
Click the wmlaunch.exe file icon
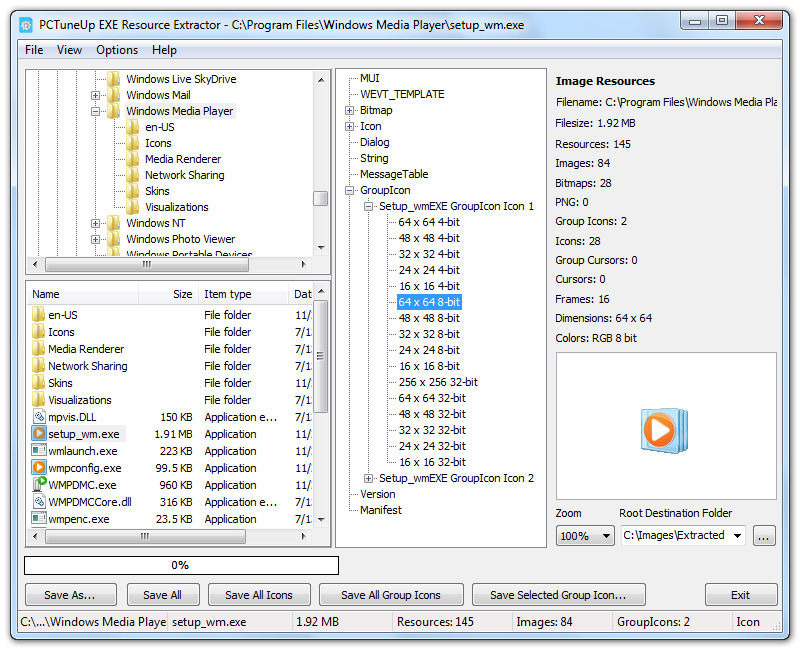coord(39,451)
